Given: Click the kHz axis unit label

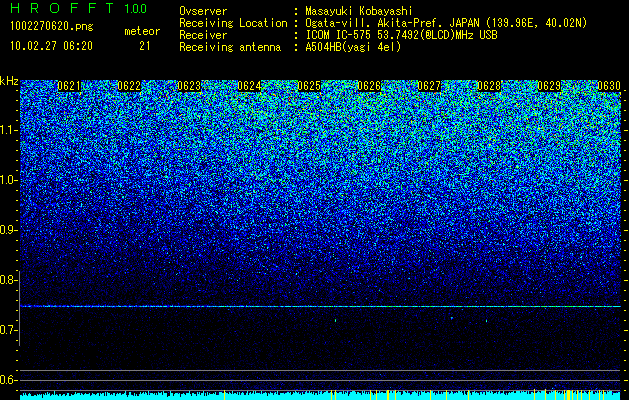Looking at the screenshot, I should click(9, 81).
